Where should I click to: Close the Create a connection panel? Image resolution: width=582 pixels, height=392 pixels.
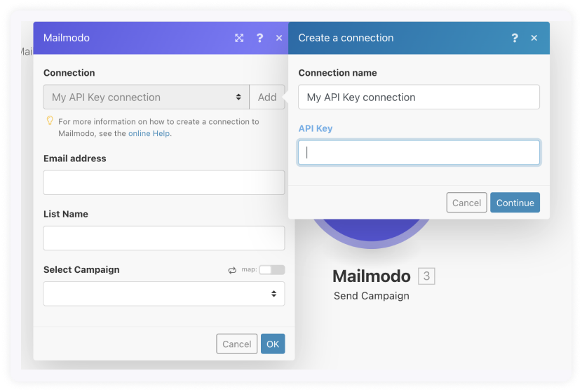pos(534,38)
